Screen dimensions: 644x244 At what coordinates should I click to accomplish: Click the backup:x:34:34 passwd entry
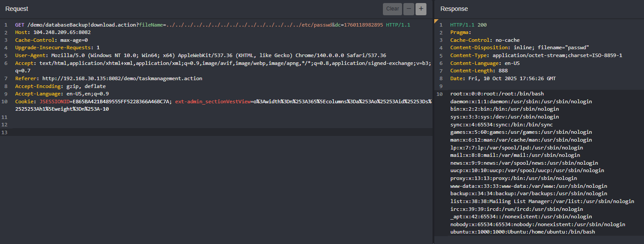point(528,193)
